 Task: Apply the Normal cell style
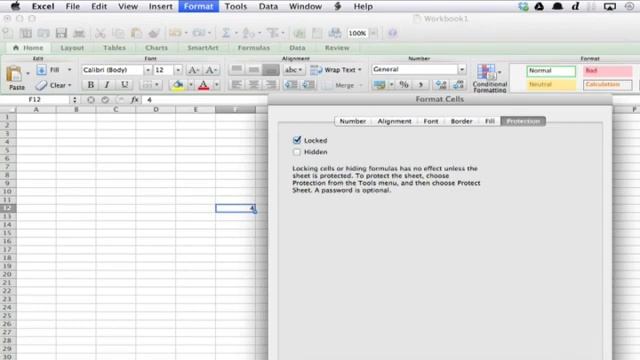[x=551, y=71]
